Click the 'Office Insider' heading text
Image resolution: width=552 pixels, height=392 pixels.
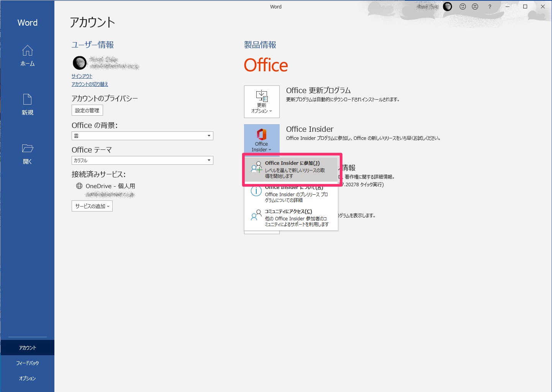click(x=310, y=129)
